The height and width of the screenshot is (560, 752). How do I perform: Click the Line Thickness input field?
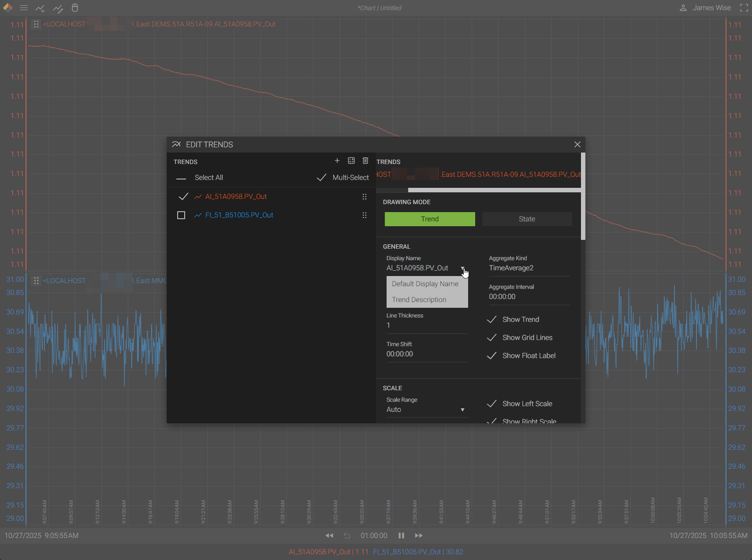coord(426,325)
